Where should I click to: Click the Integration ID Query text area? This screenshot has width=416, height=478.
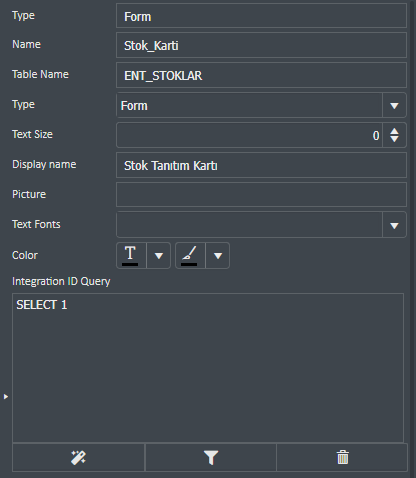click(x=208, y=368)
